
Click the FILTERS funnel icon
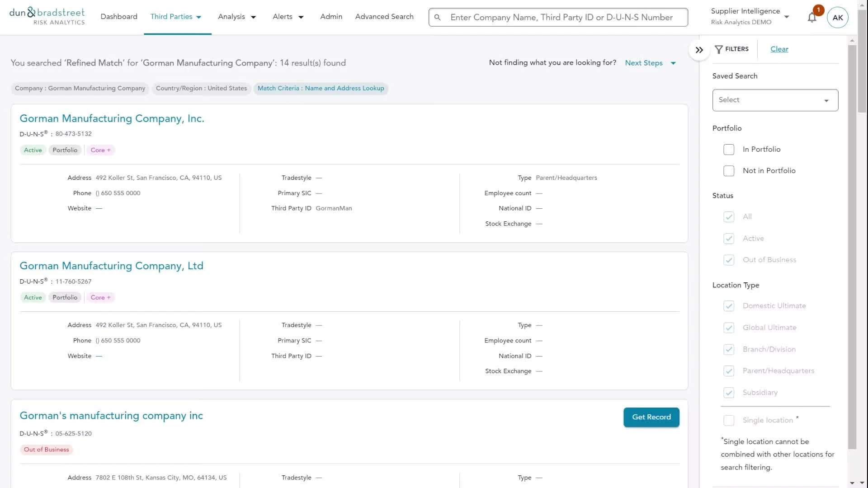tap(719, 49)
